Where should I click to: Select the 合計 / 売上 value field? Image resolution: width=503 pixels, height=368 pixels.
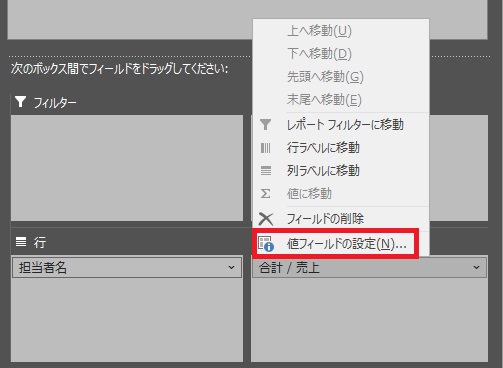point(369,267)
